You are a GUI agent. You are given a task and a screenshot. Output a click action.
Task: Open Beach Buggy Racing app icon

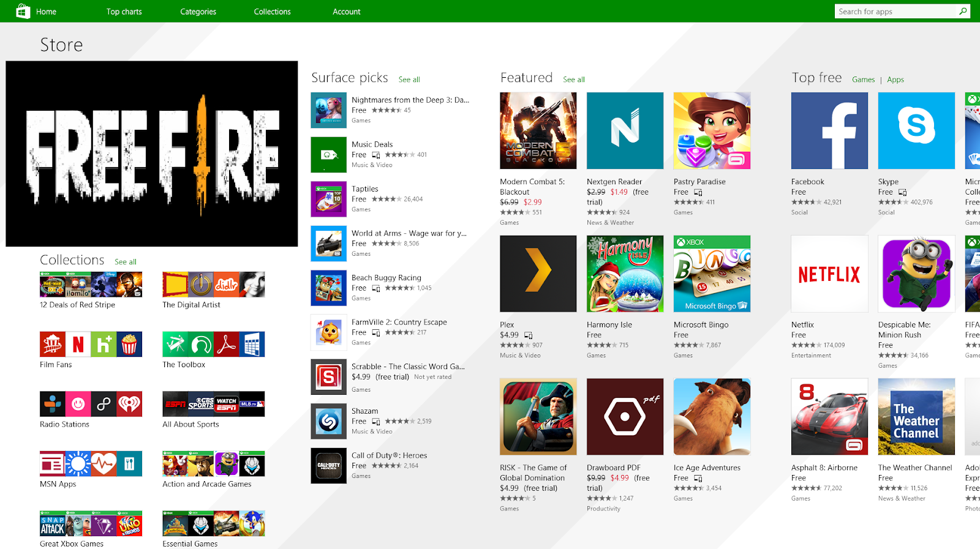329,288
